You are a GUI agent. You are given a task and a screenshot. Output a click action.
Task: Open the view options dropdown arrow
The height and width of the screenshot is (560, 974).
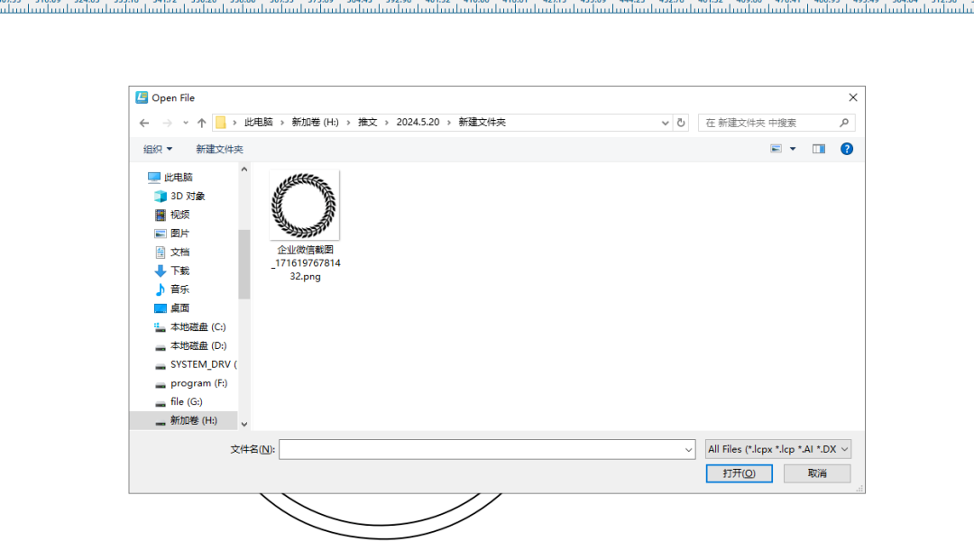coord(793,149)
